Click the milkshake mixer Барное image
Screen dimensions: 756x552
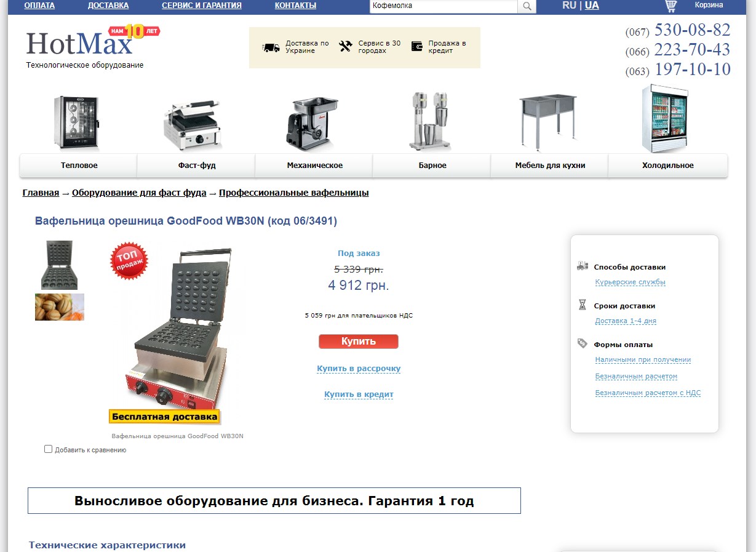coord(431,121)
